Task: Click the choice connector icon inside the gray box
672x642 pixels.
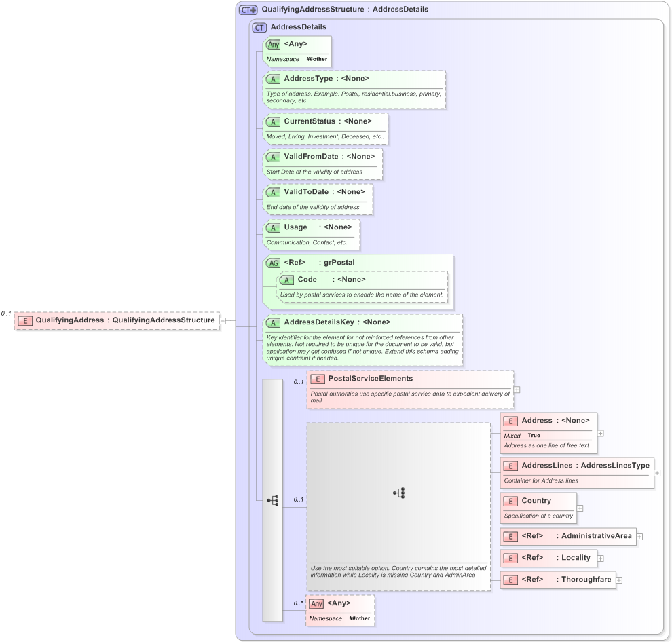Action: [x=398, y=493]
